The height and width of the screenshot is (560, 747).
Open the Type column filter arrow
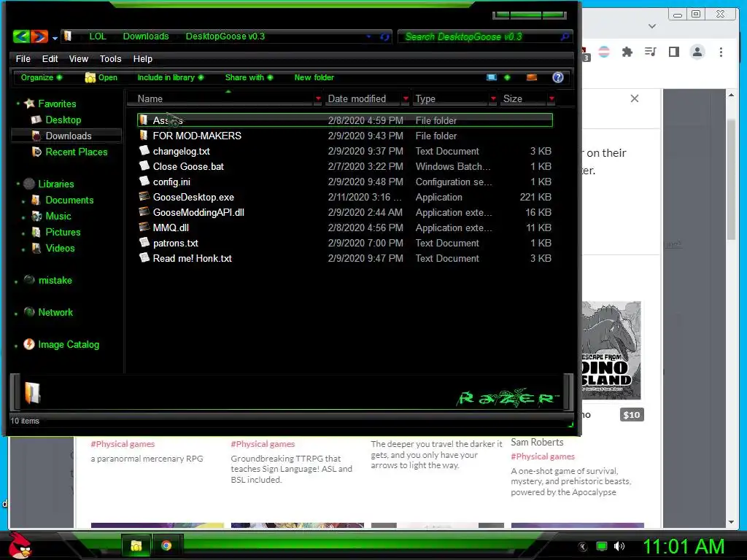click(493, 98)
